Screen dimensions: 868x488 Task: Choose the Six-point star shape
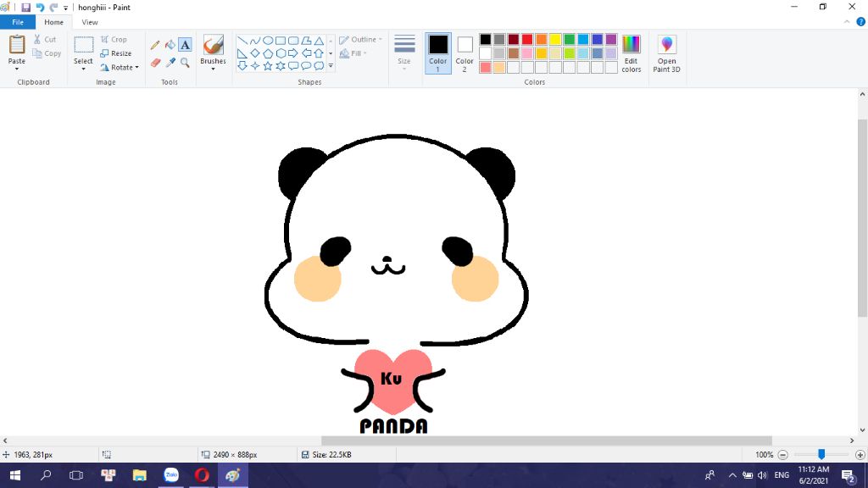pos(280,66)
